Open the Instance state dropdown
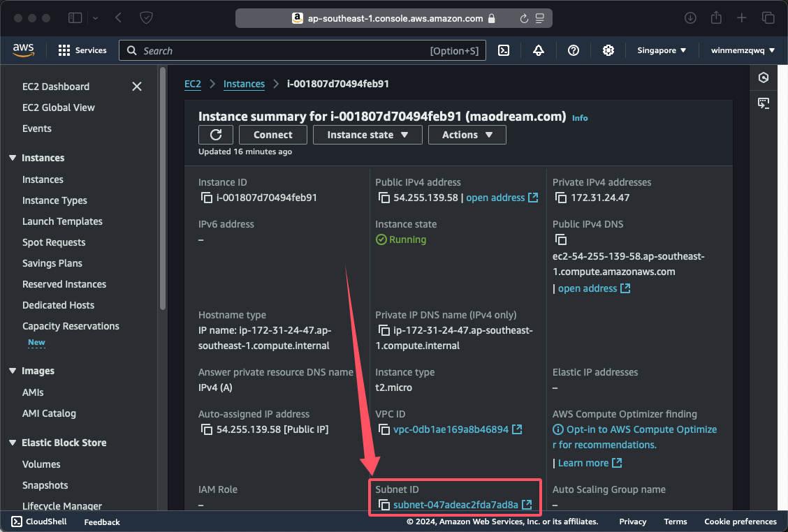Viewport: 788px width, 532px height. click(x=367, y=135)
